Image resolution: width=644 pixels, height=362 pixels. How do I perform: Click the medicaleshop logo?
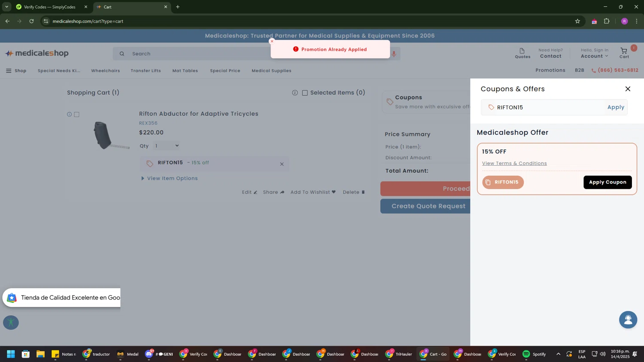(x=37, y=53)
